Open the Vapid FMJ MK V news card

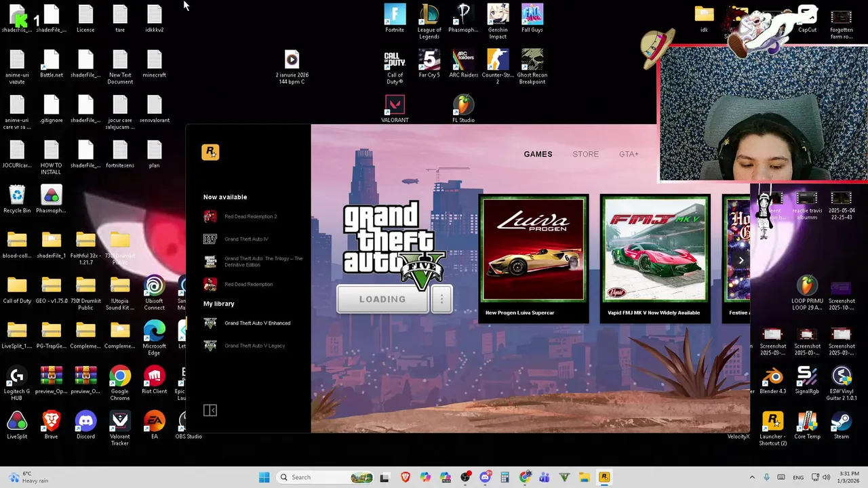pos(655,258)
